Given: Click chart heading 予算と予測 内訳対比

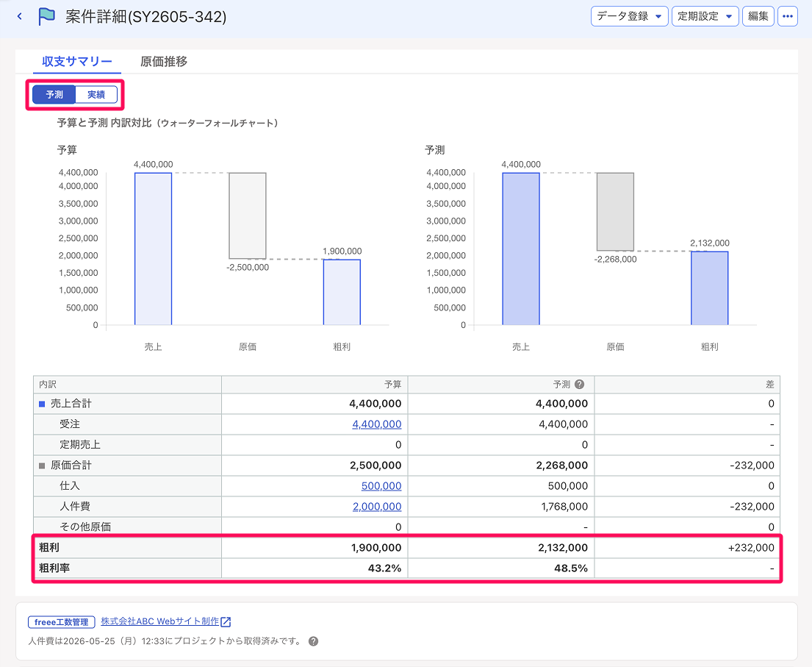Looking at the screenshot, I should pyautogui.click(x=104, y=124).
